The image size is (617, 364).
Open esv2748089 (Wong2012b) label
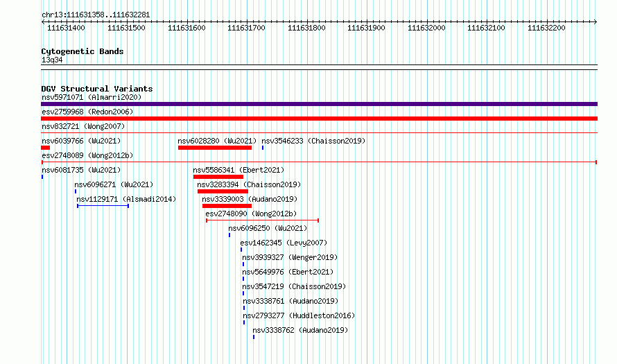(87, 155)
